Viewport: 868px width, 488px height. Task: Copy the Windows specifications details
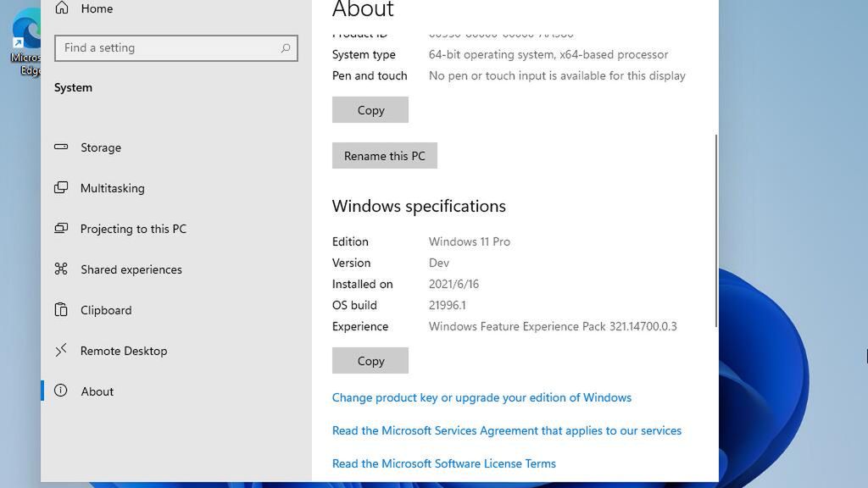pos(370,360)
